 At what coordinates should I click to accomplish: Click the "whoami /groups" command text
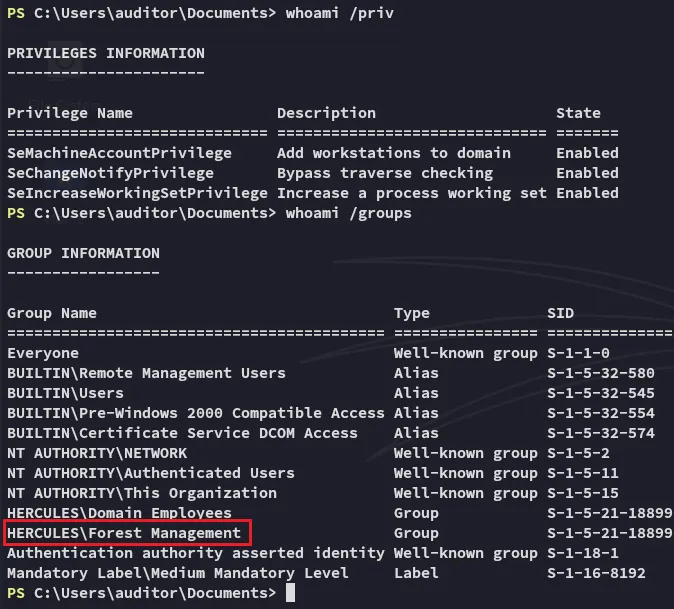(348, 213)
